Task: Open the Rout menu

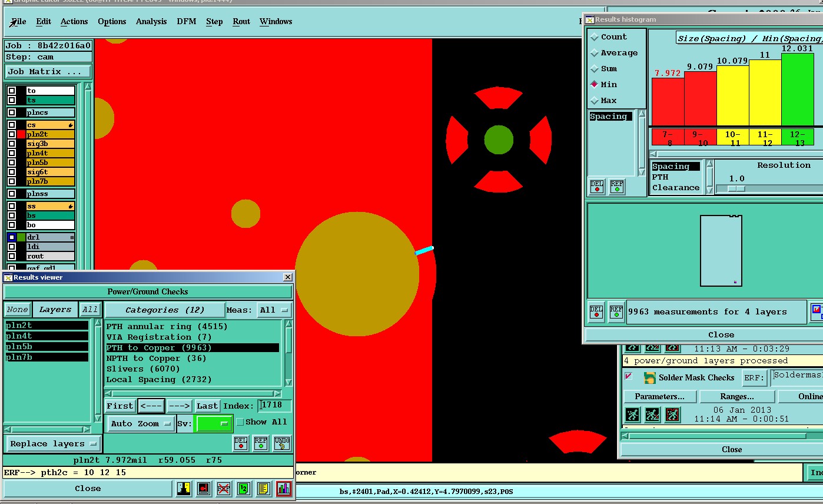Action: click(x=241, y=22)
